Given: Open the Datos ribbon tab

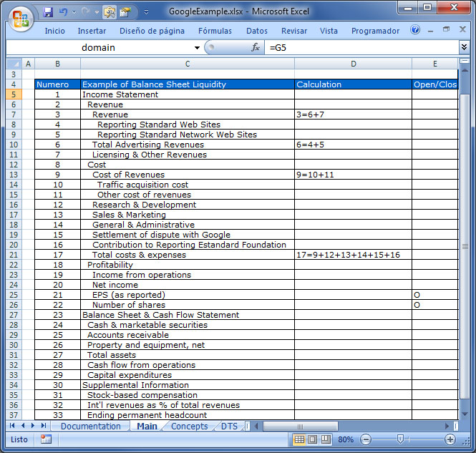Looking at the screenshot, I should point(257,31).
